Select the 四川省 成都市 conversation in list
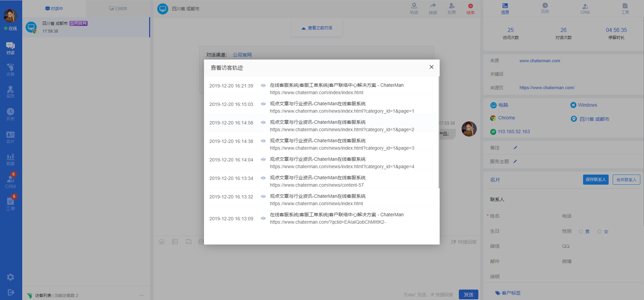 coord(86,27)
